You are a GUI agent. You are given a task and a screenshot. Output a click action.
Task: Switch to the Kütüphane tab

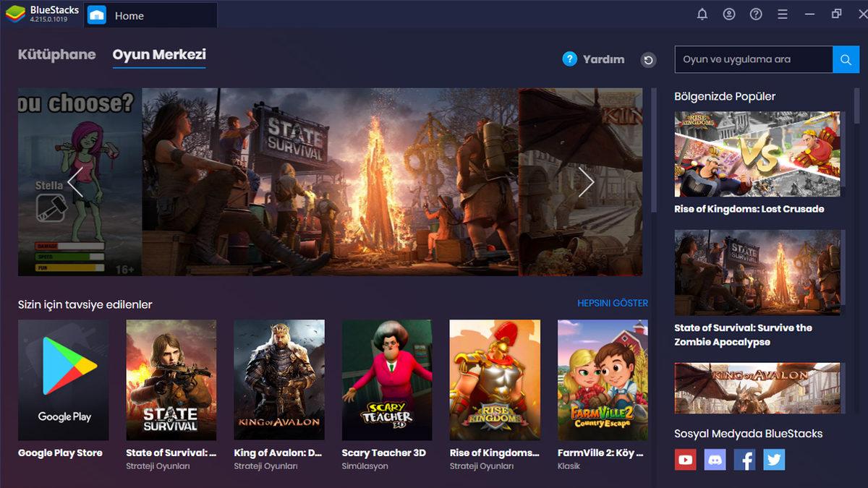[x=56, y=54]
